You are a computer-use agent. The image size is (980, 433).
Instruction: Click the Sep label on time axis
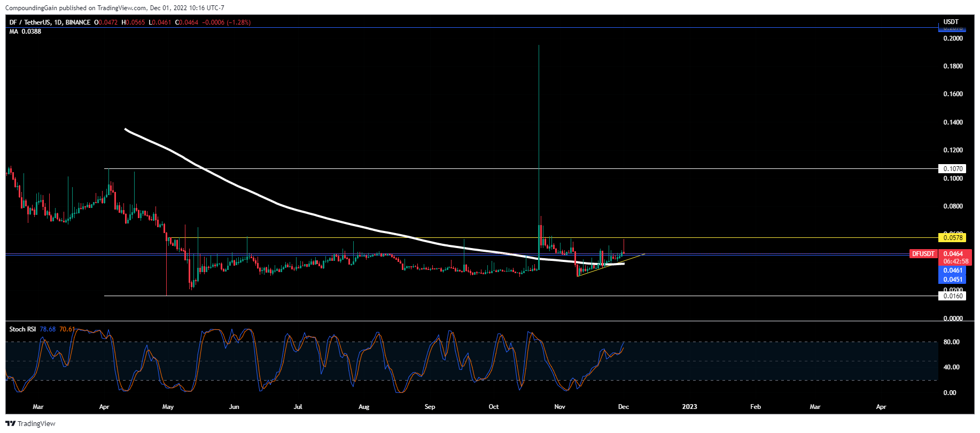[x=430, y=407]
